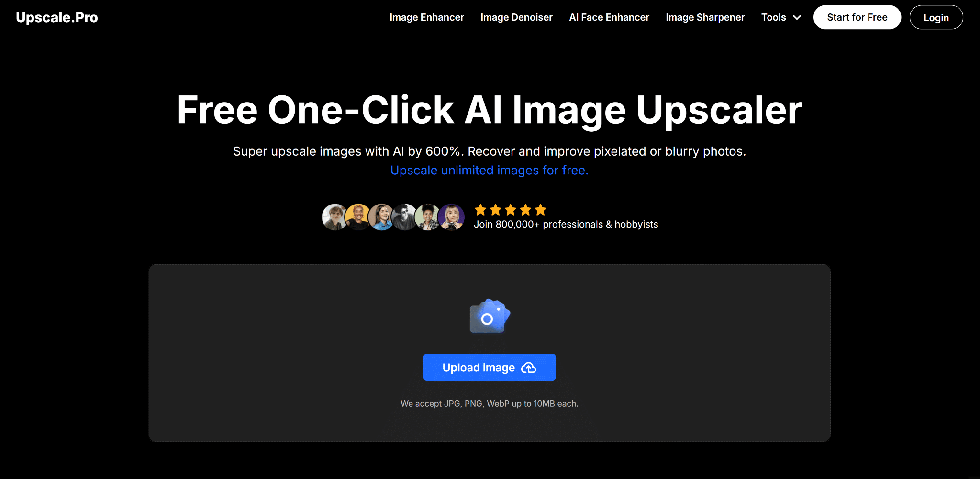Select avatar with yellow background
This screenshot has height=479, width=980.
358,217
